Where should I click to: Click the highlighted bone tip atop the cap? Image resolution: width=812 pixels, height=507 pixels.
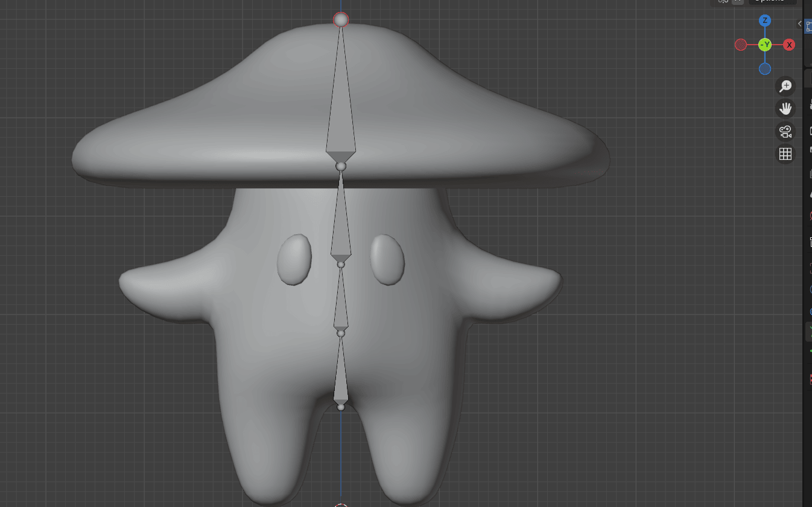point(341,20)
